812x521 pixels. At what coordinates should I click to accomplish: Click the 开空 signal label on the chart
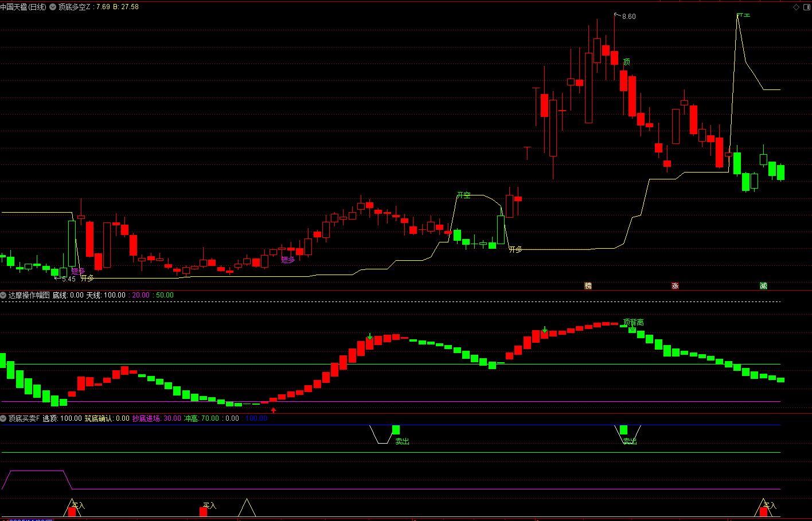tap(463, 195)
